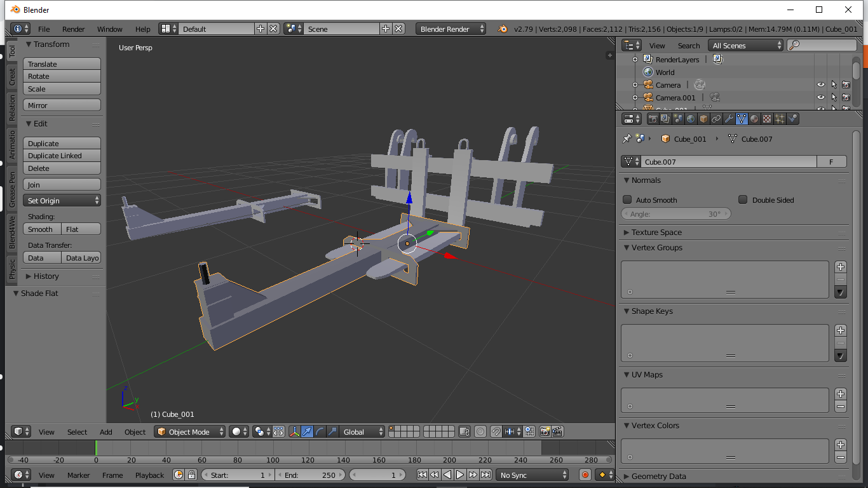Open the Object properties cube icon
Image resolution: width=868 pixels, height=488 pixels.
click(x=703, y=119)
